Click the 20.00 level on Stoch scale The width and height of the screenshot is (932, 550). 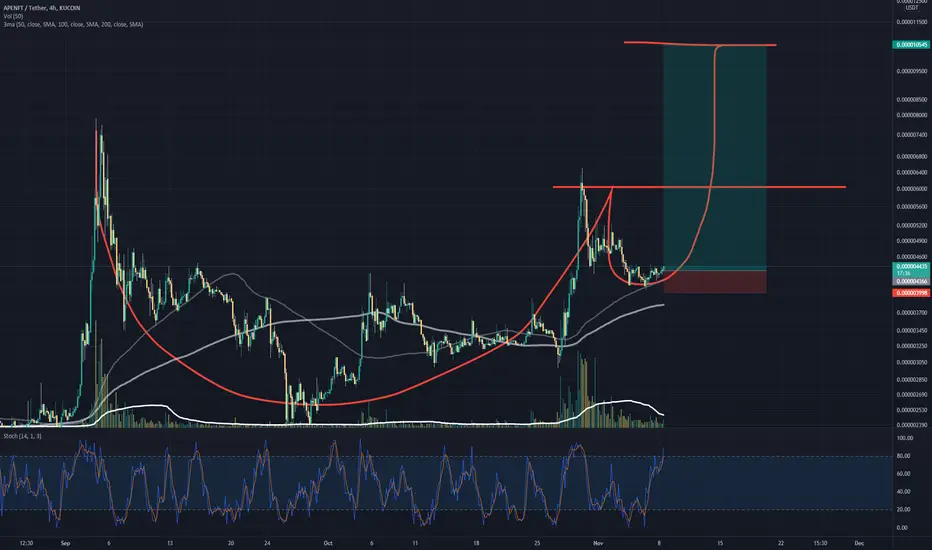coord(903,510)
